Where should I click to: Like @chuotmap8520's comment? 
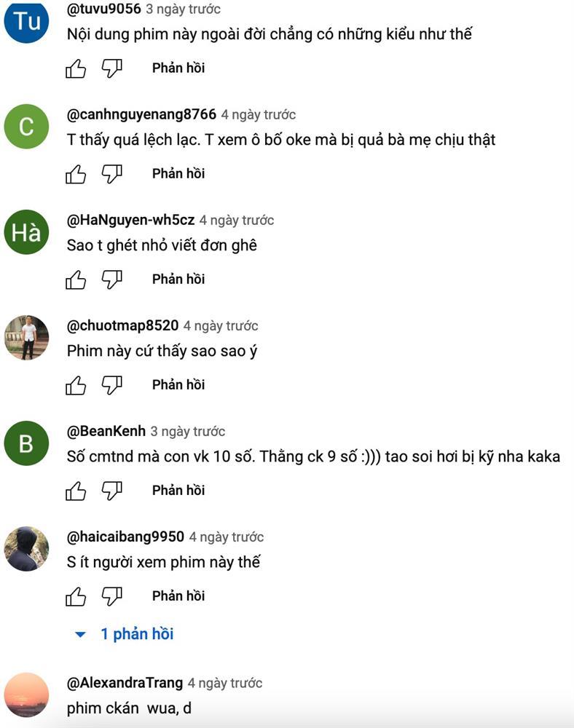[x=76, y=385]
